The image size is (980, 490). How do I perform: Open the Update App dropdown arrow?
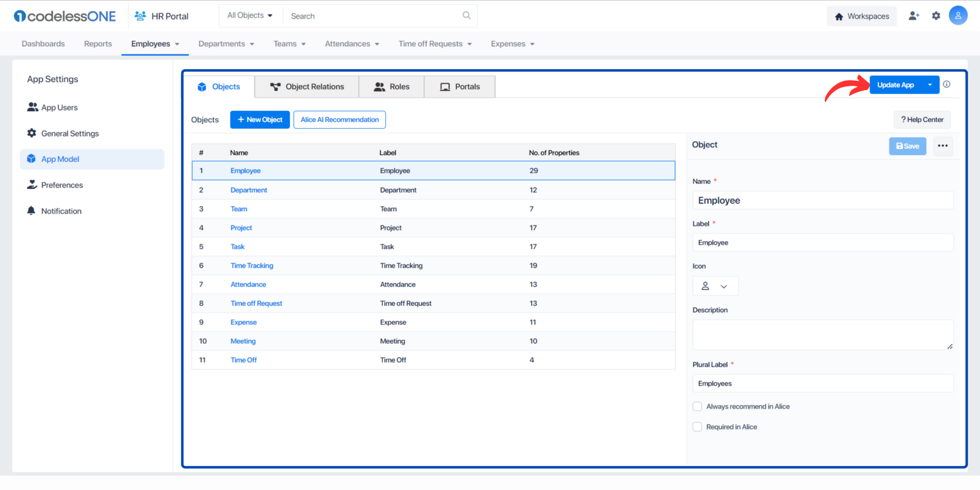930,85
